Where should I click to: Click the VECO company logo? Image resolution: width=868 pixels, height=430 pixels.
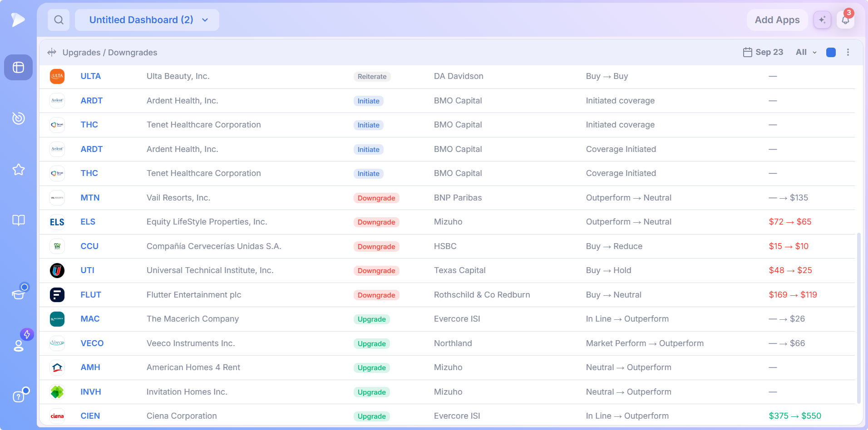point(57,343)
